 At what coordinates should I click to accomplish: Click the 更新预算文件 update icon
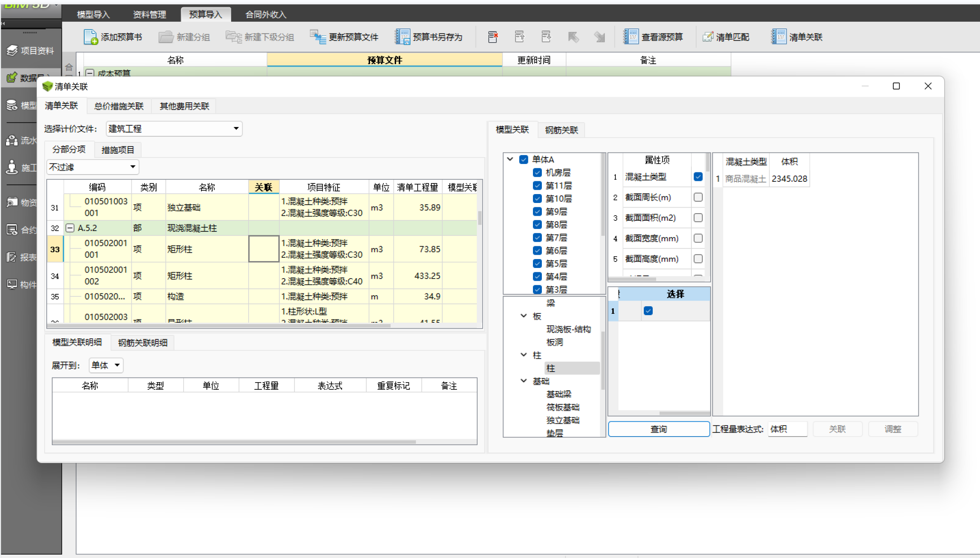pos(318,37)
